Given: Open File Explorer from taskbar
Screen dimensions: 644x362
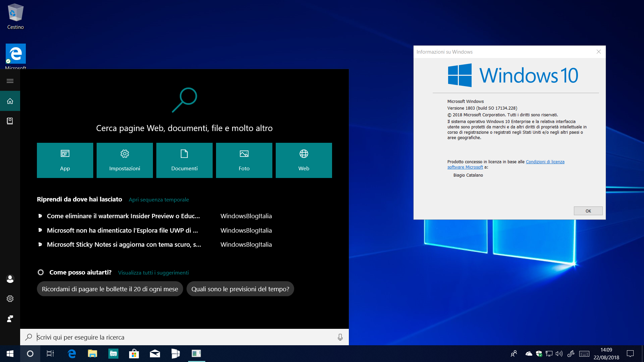Looking at the screenshot, I should pos(93,354).
